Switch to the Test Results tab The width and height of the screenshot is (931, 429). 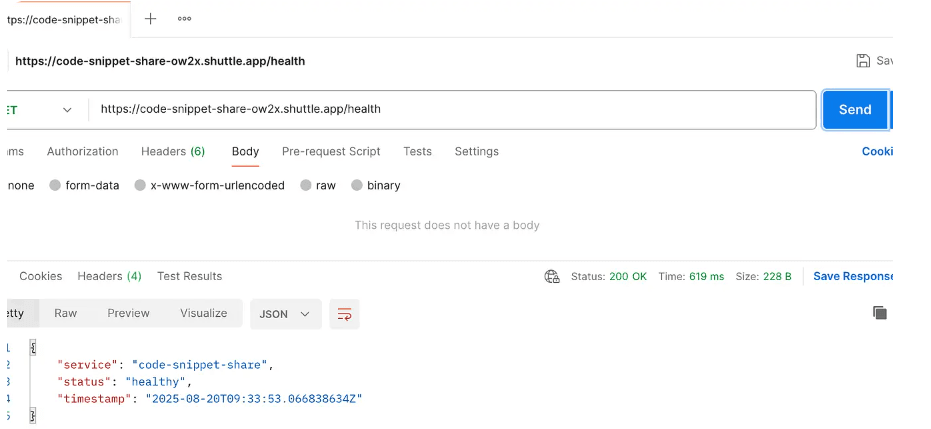[189, 276]
